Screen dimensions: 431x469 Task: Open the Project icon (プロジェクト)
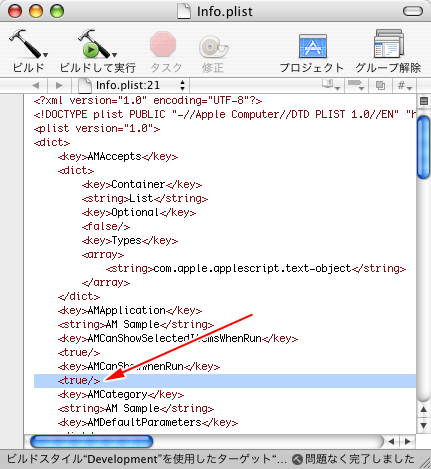pos(312,46)
